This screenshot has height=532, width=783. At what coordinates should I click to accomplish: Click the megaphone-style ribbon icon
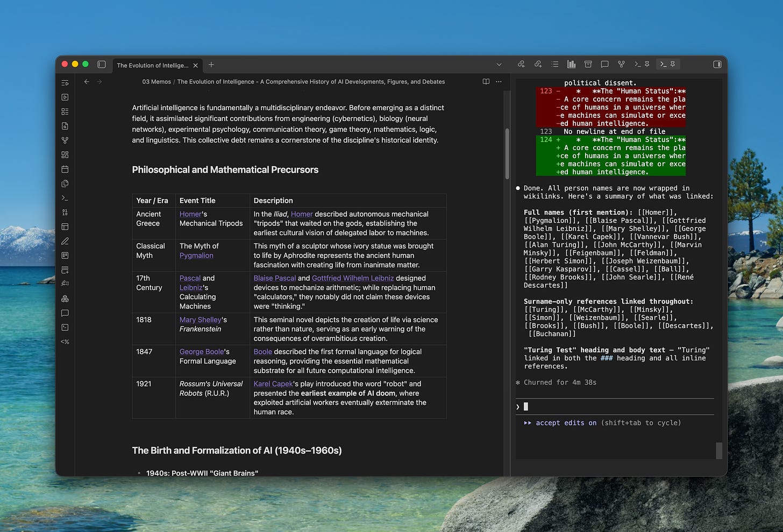65,284
